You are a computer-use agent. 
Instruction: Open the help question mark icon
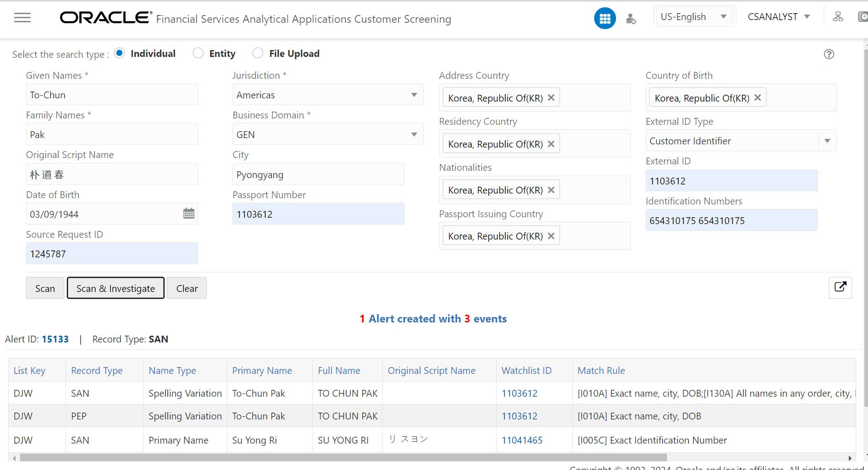click(829, 54)
